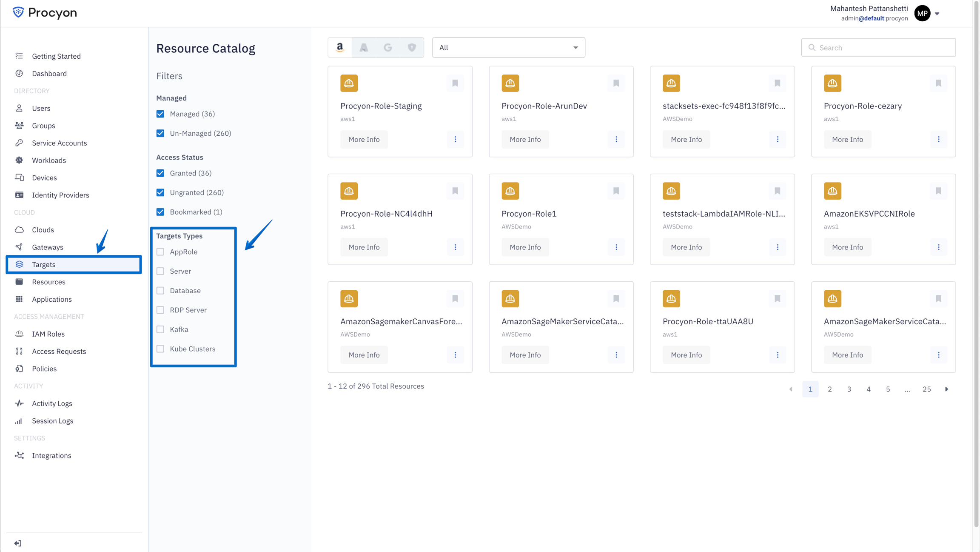This screenshot has width=980, height=552.
Task: Bookmark the Procyon-Role-Staging card
Action: tap(455, 83)
